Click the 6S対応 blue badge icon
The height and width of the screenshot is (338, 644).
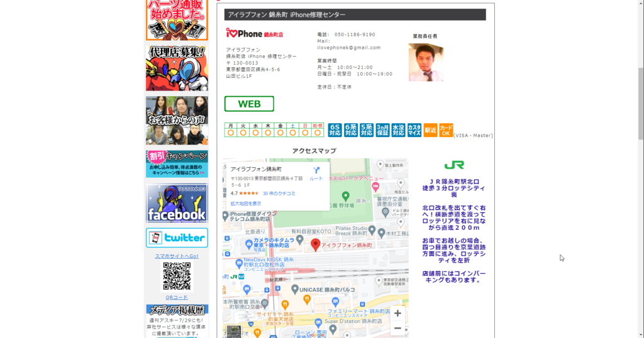pos(335,130)
